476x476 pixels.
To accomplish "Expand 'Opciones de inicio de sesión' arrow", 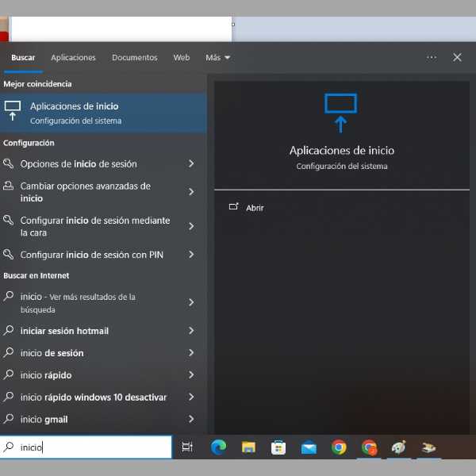I will tap(191, 164).
